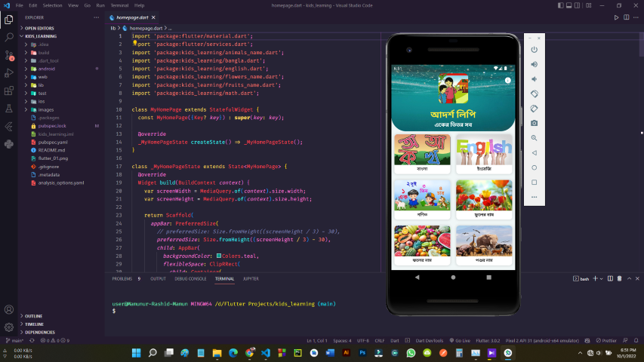Click Dart DevTools in status bar
Image resolution: width=644 pixels, height=362 pixels.
(x=429, y=341)
